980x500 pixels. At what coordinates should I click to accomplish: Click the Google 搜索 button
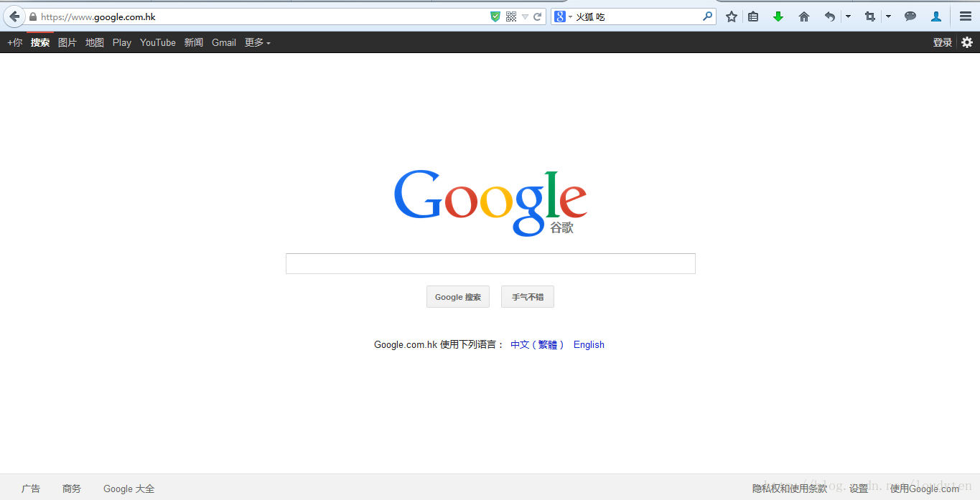tap(458, 297)
